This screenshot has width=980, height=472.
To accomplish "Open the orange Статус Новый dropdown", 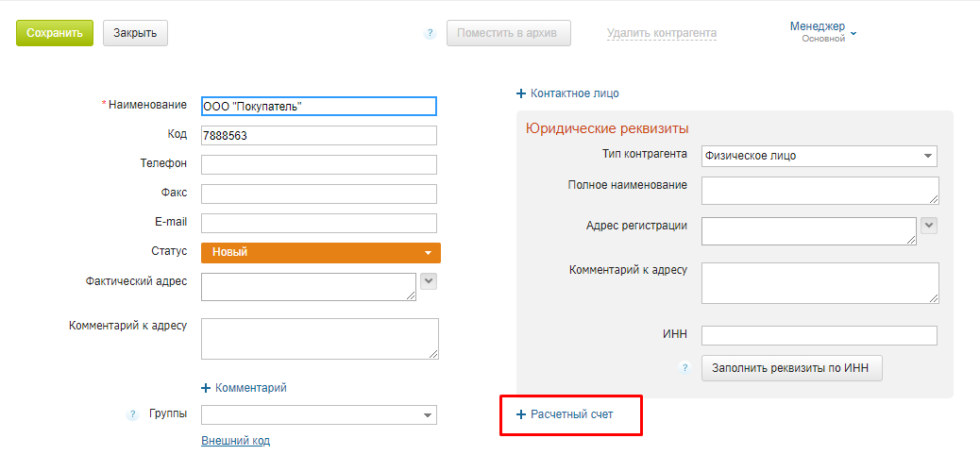I will point(321,253).
